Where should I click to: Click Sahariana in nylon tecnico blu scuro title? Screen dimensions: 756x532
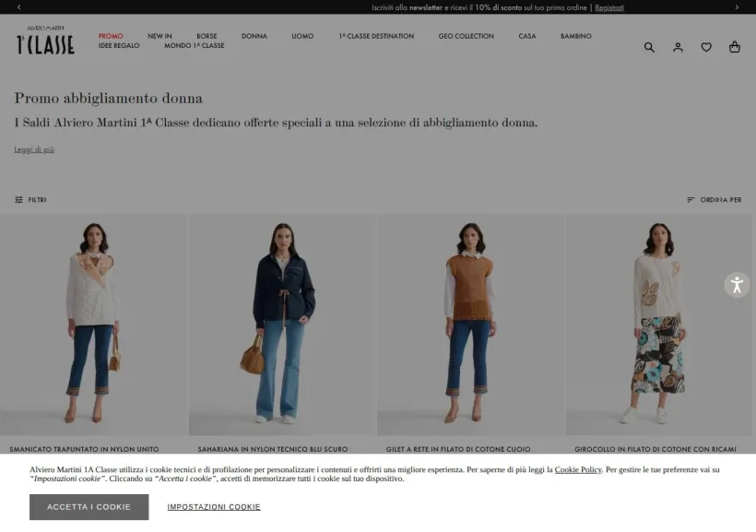(272, 449)
